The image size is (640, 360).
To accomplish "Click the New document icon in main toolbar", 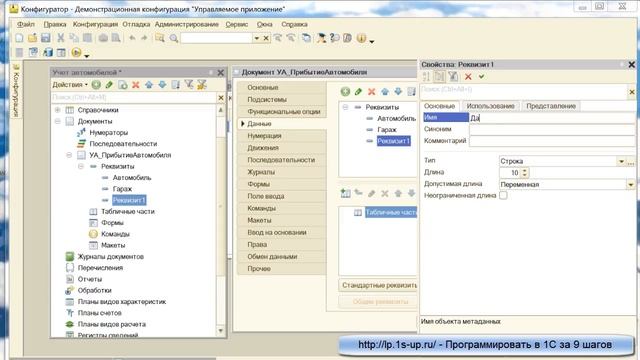I will (19, 38).
